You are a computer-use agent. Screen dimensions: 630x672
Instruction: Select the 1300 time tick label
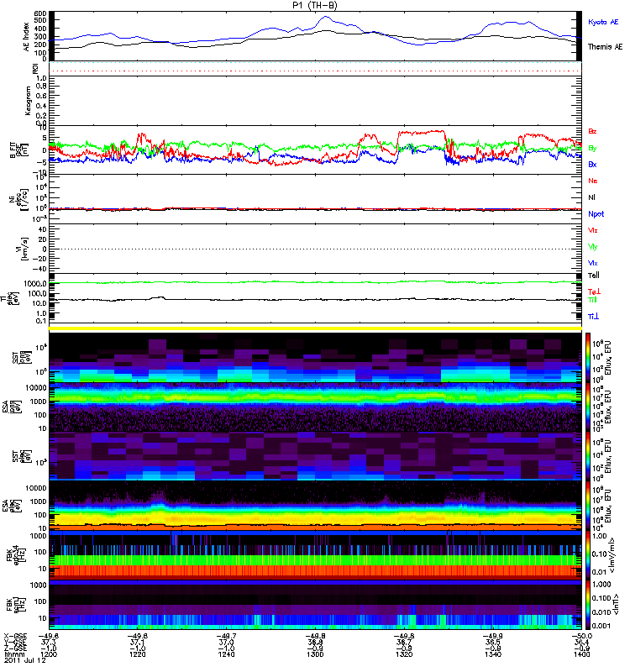point(315,654)
